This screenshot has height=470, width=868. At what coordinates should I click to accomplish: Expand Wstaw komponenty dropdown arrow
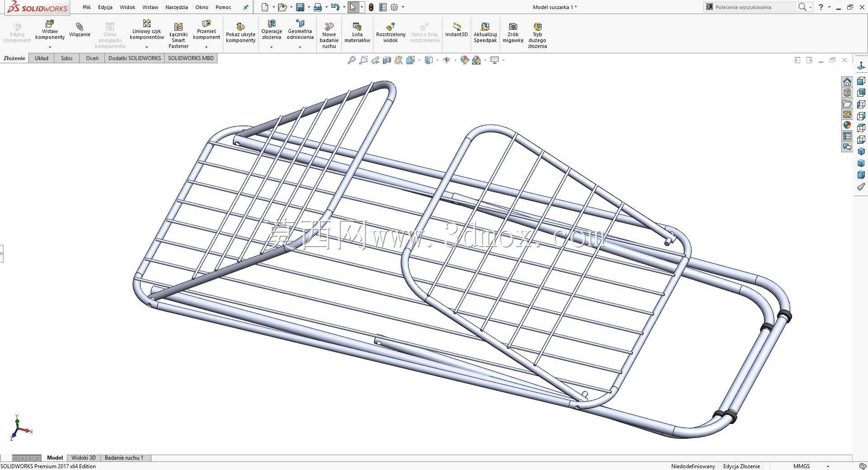point(50,47)
